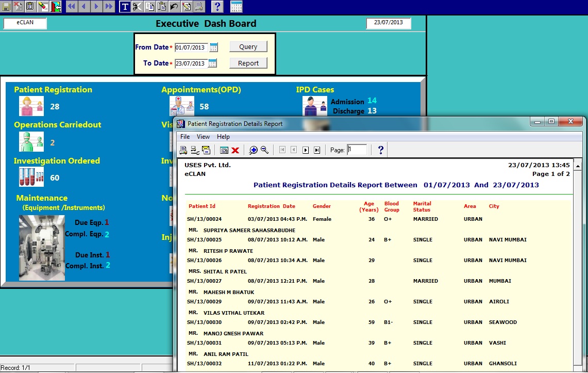Zoom in on the report with magnifier plus
588x373 pixels.
253,150
